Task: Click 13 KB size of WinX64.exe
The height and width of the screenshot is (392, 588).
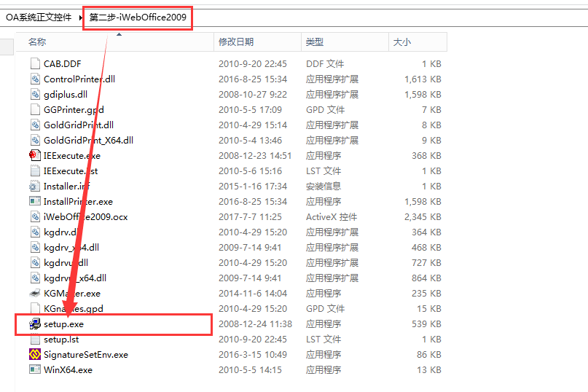Action: (429, 370)
